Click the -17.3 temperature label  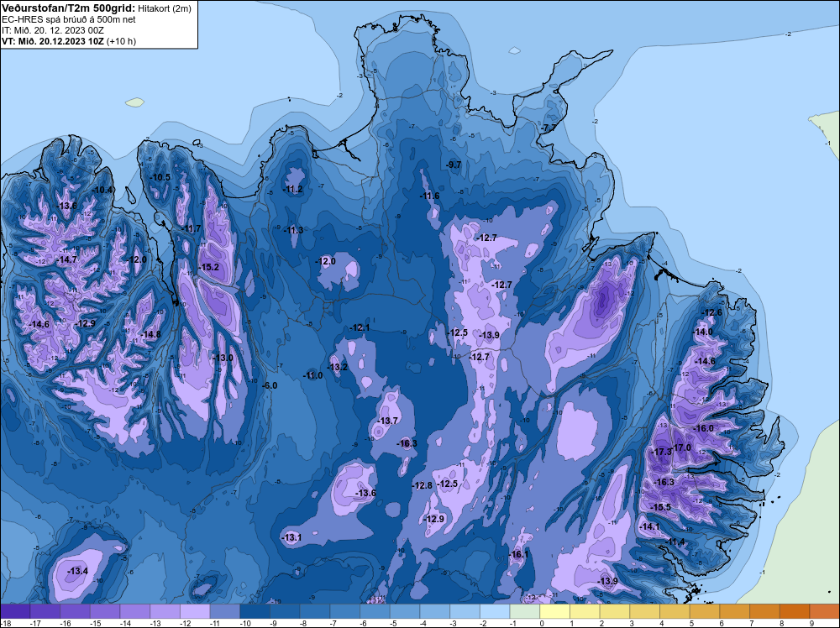(662, 452)
